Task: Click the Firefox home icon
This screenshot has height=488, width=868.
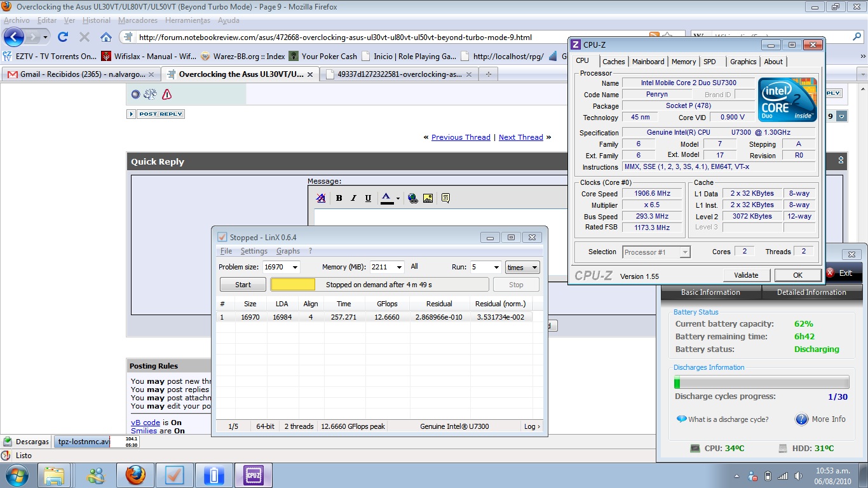Action: click(x=106, y=37)
